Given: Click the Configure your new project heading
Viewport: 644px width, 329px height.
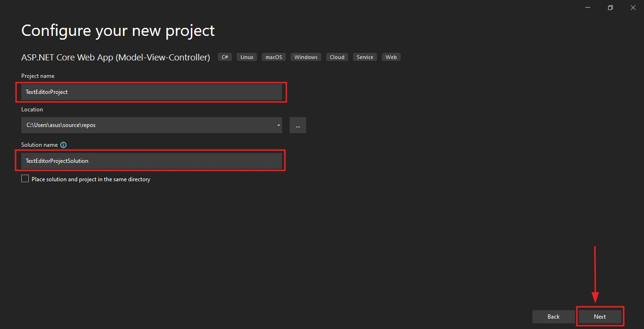Looking at the screenshot, I should point(118,31).
